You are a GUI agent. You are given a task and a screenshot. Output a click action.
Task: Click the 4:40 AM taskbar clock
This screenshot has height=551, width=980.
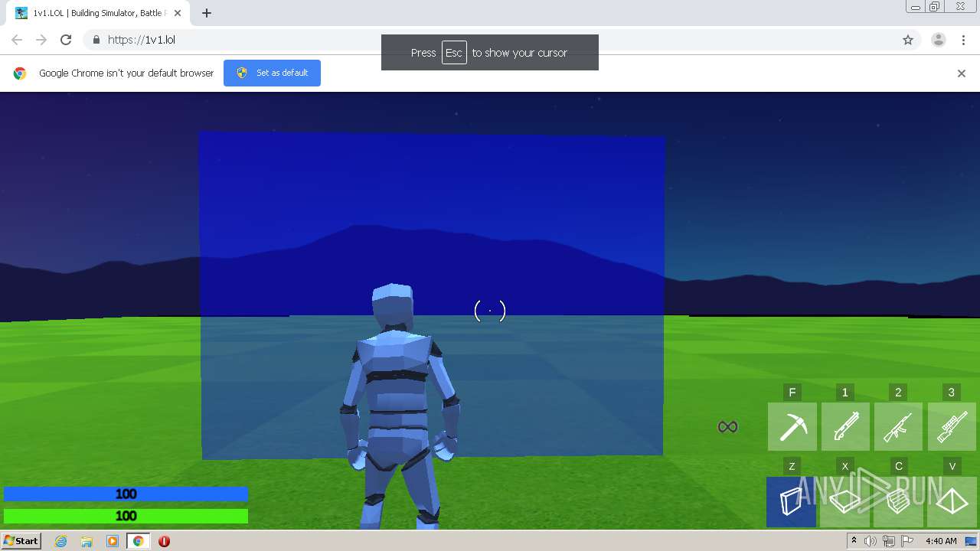pyautogui.click(x=941, y=541)
